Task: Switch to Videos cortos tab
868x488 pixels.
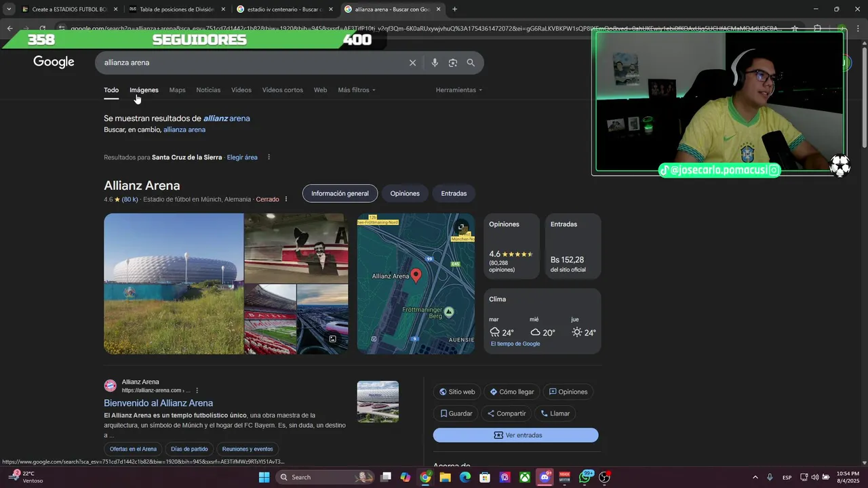Action: [x=283, y=90]
